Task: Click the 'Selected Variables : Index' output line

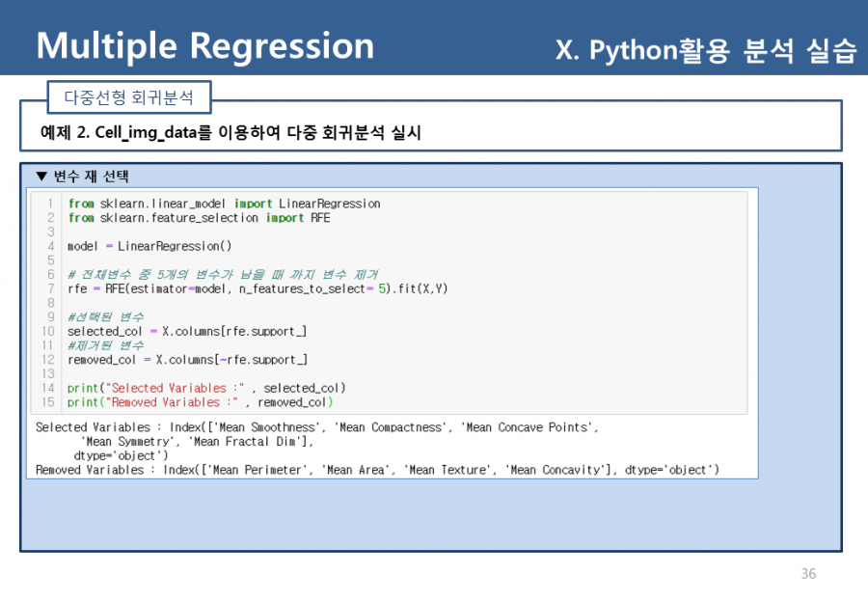Action: point(317,427)
